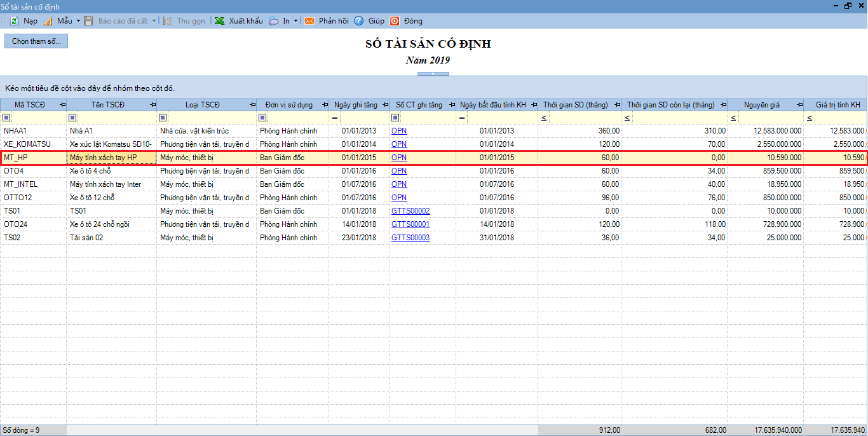Click the Thu gọn collapse icon
This screenshot has height=436, width=868.
point(168,21)
